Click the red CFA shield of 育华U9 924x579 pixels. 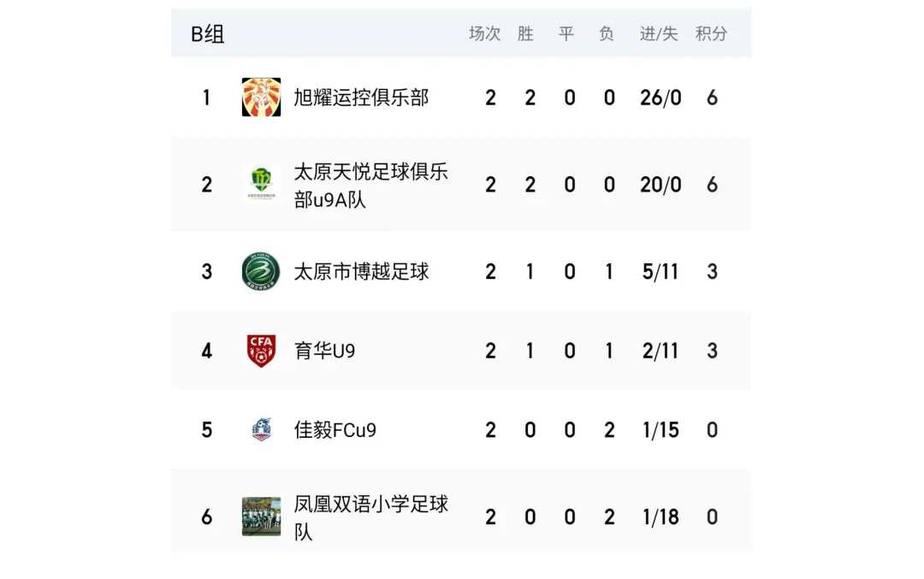point(261,351)
